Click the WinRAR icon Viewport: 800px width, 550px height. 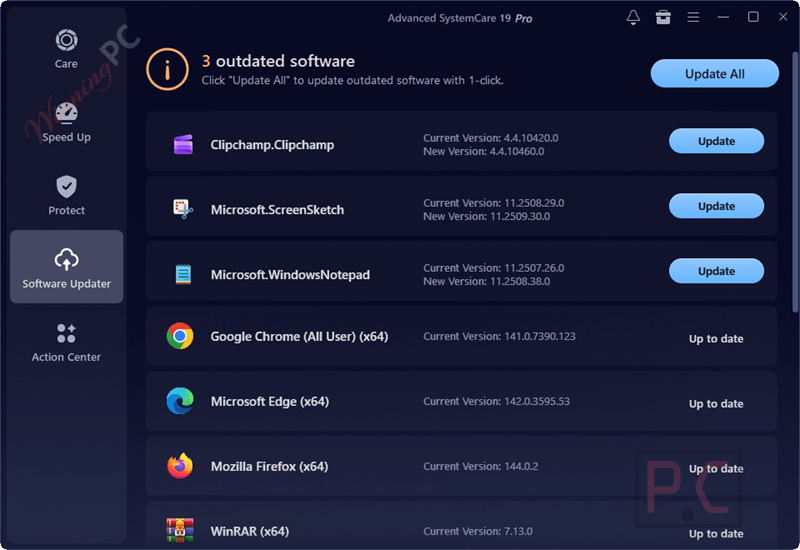coord(180,530)
